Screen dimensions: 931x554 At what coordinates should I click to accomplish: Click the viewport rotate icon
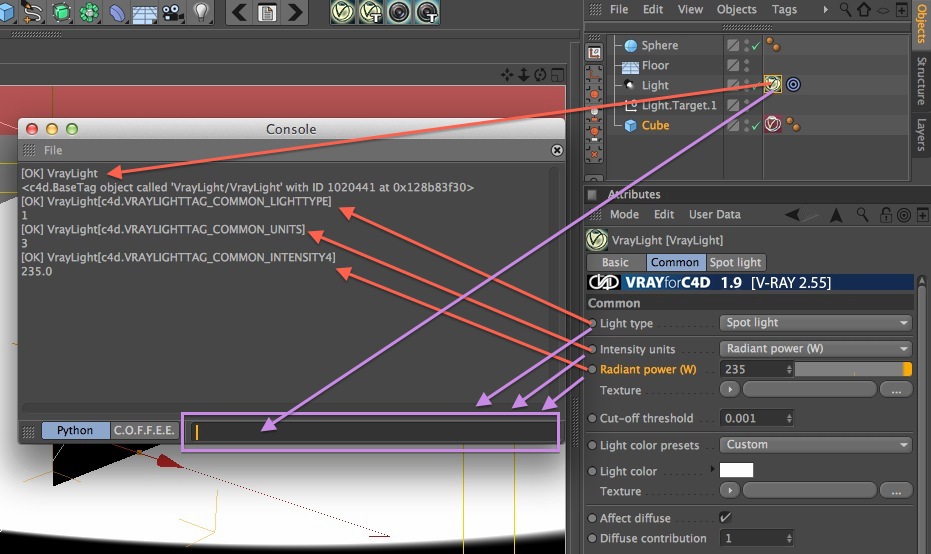point(540,75)
